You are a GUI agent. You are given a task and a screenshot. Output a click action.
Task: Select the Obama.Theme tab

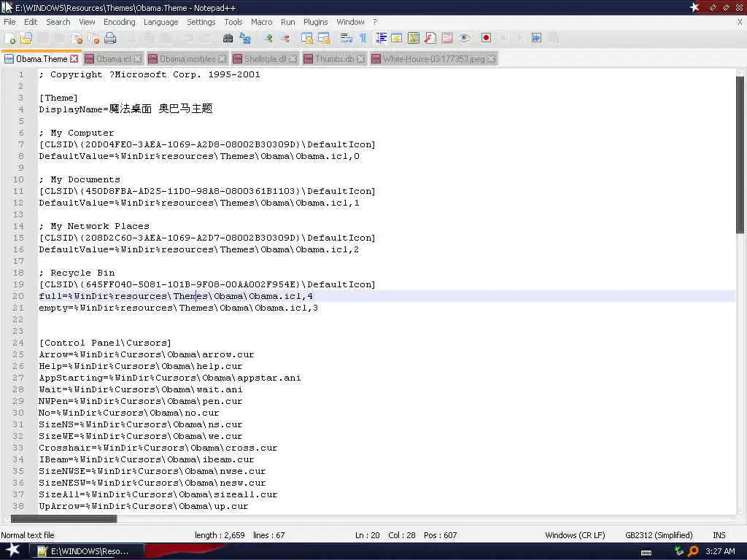(42, 59)
